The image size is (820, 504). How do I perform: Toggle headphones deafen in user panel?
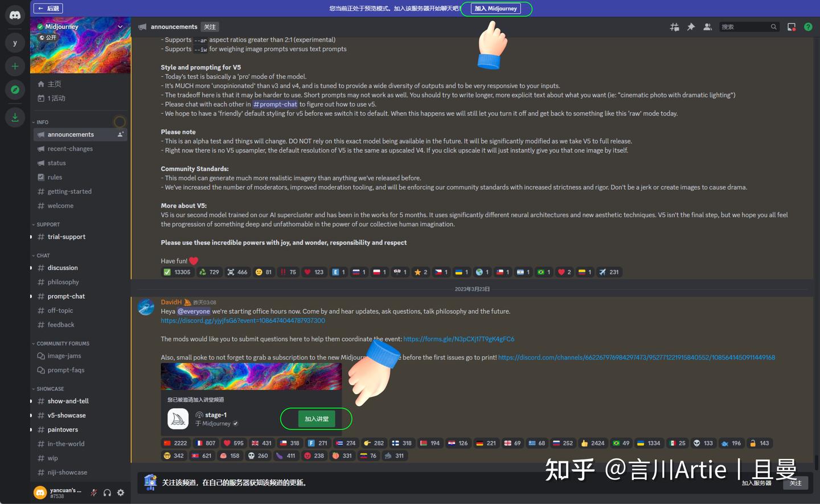(x=107, y=493)
